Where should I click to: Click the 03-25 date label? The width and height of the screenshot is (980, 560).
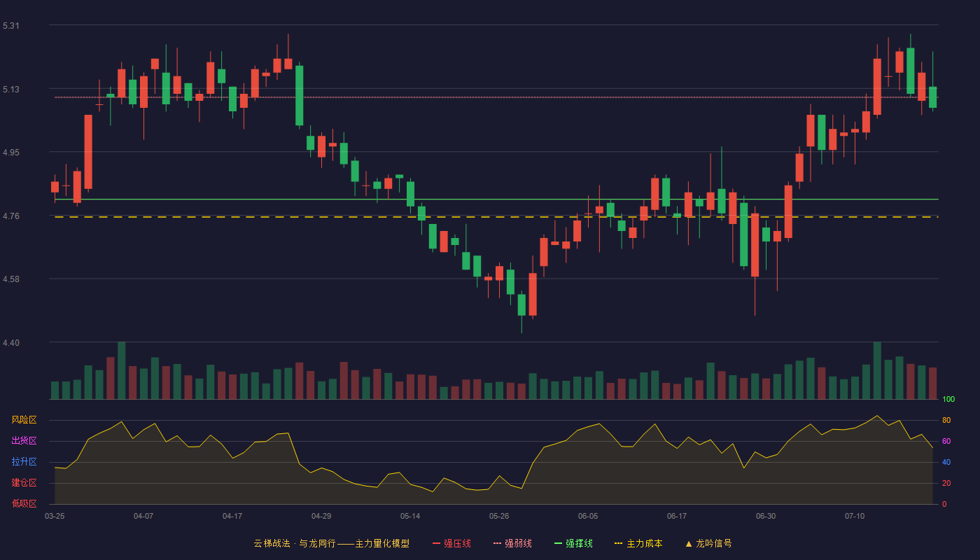55,516
